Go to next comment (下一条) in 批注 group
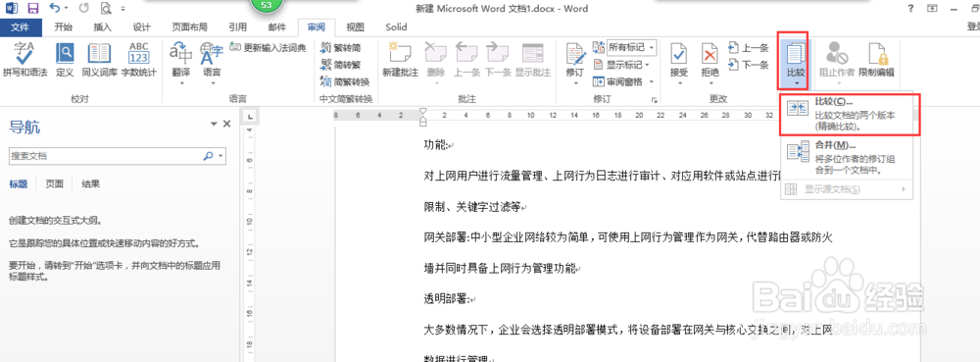 coord(498,60)
